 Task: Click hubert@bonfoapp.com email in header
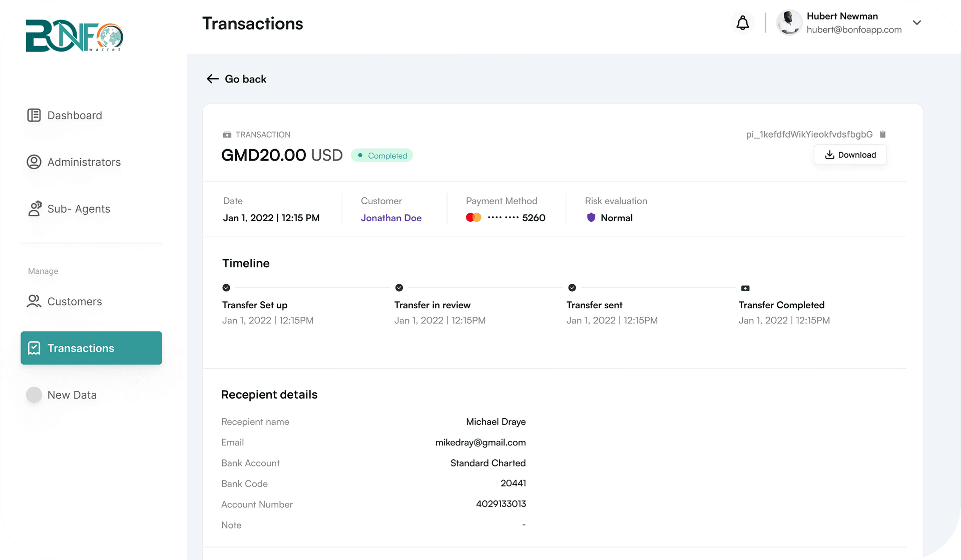pyautogui.click(x=854, y=30)
